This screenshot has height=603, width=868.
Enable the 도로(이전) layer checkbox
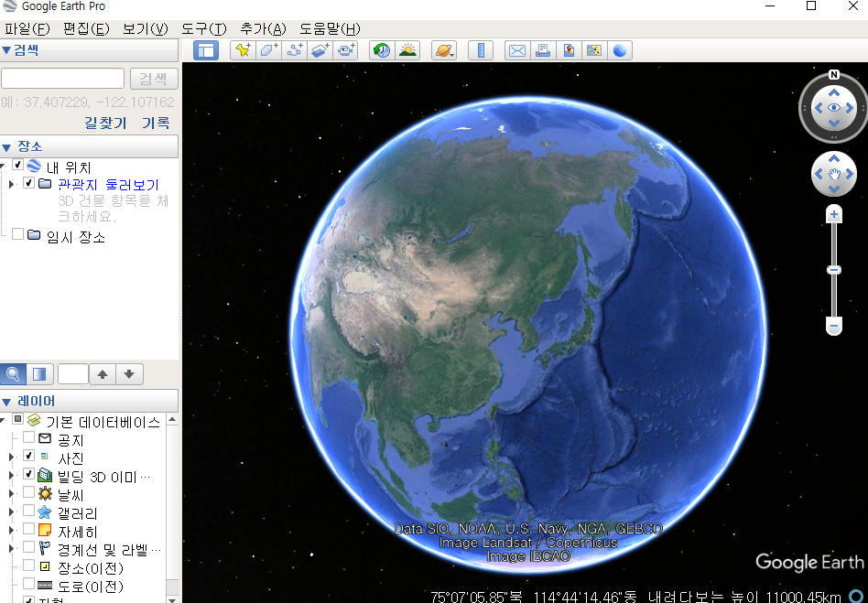pos(28,584)
